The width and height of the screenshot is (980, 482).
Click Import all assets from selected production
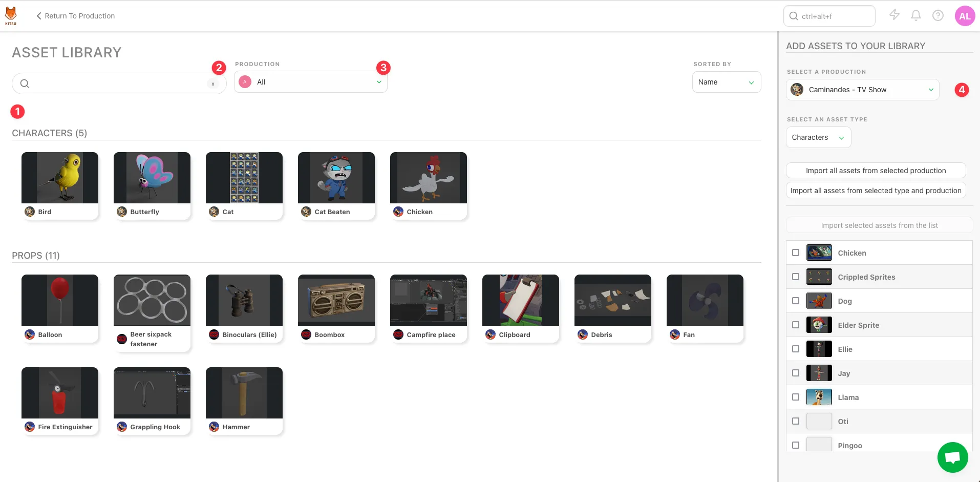pyautogui.click(x=876, y=171)
